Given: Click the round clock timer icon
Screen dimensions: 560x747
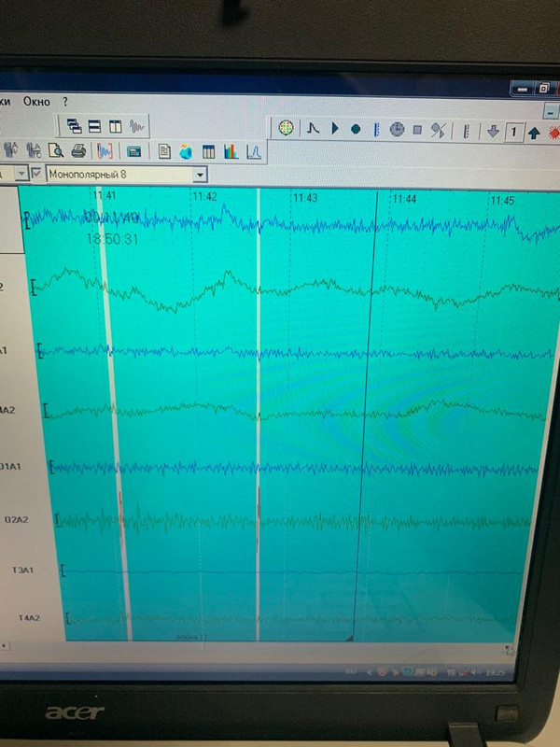Looking at the screenshot, I should click(x=398, y=130).
